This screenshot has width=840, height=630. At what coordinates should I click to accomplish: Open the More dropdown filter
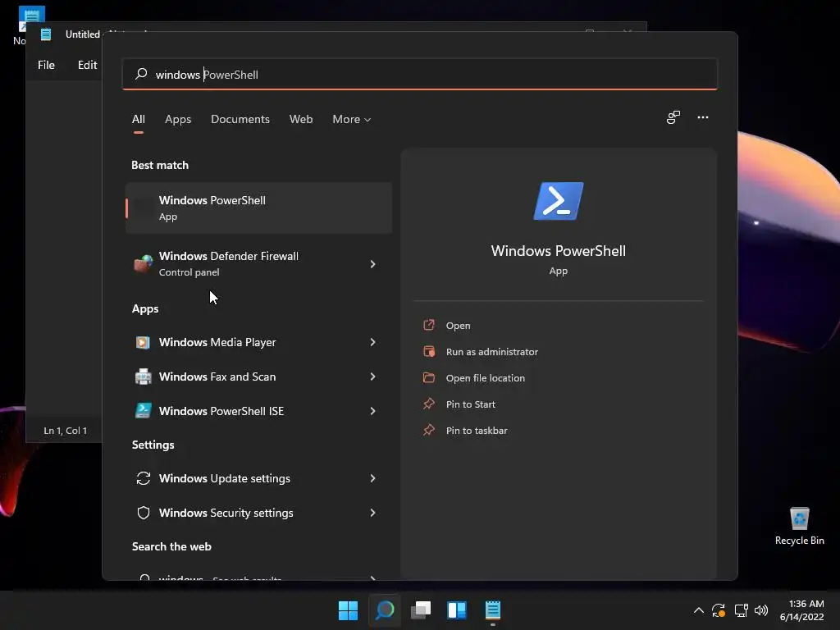tap(351, 120)
